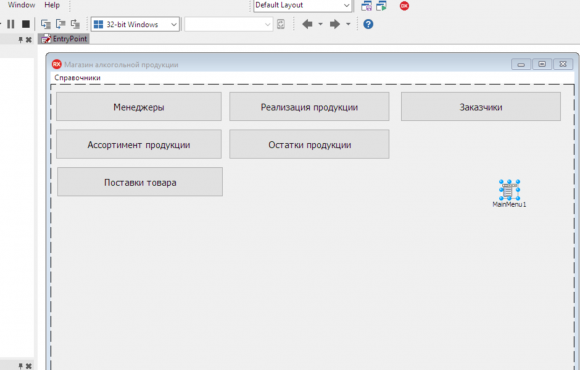
Task: Click the red round icon in top toolbar
Action: tap(404, 6)
